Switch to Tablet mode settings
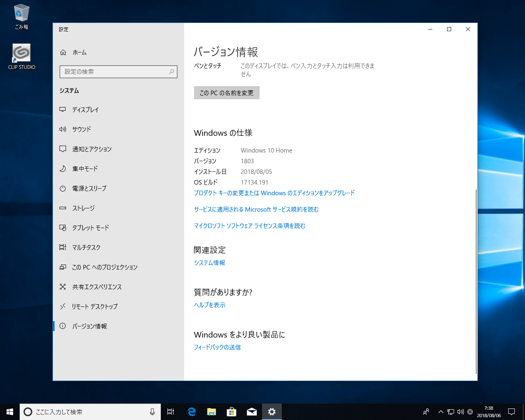This screenshot has height=420, width=525. (90, 228)
